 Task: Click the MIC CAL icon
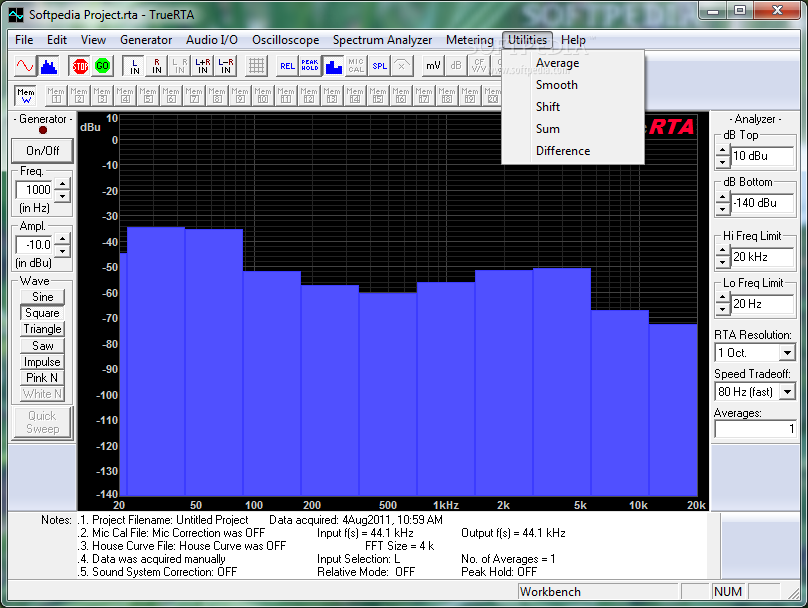point(356,66)
